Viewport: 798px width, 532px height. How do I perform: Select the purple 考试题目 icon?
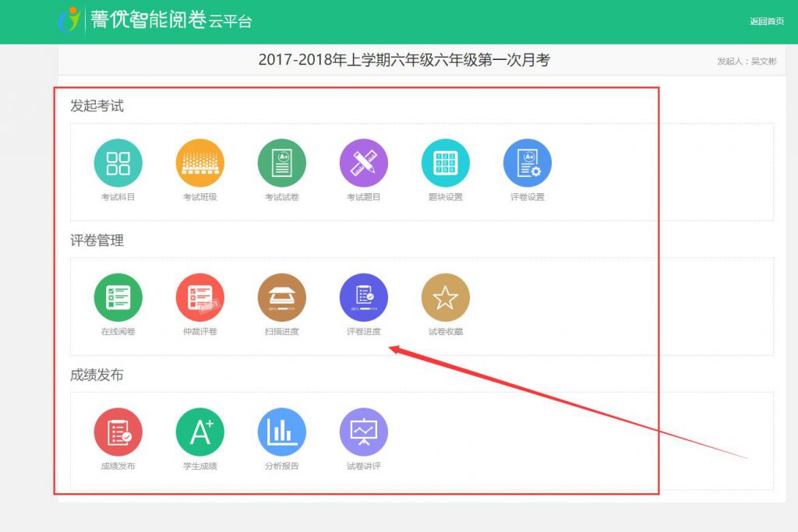point(363,164)
